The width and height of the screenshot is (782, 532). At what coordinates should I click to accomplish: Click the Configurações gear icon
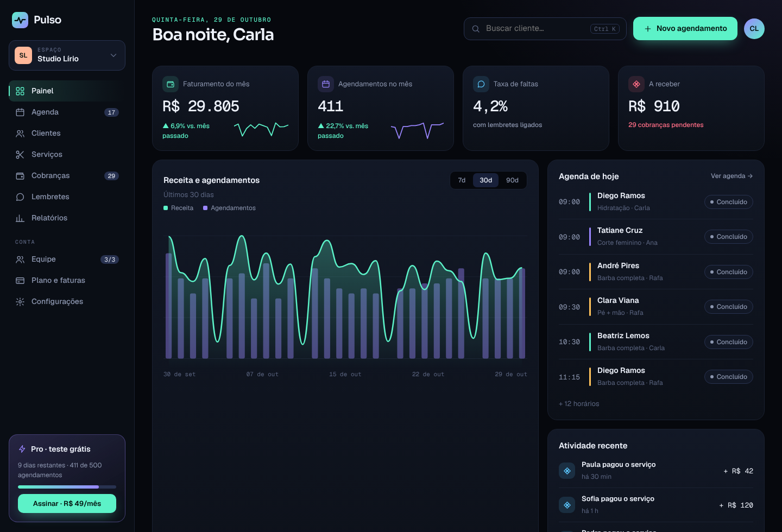(x=20, y=302)
